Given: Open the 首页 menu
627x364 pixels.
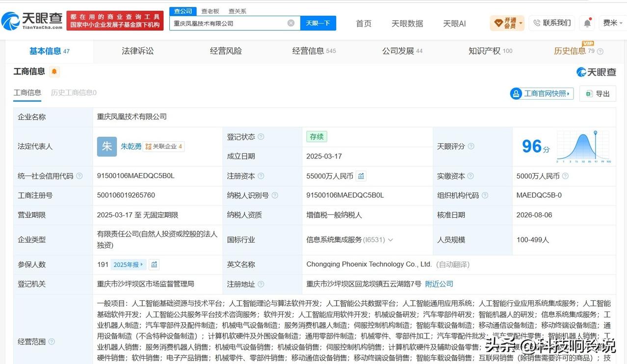Looking at the screenshot, I should pyautogui.click(x=364, y=23).
